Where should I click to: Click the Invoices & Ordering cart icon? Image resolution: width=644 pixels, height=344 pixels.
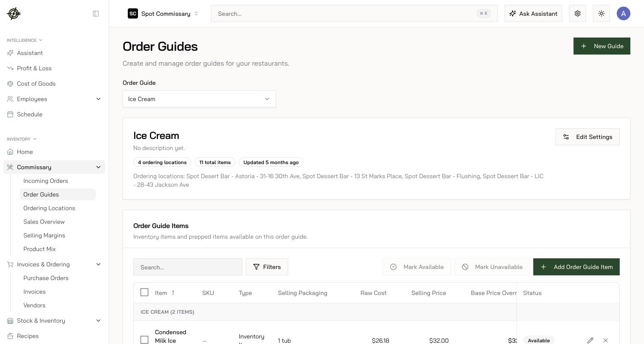[10, 264]
